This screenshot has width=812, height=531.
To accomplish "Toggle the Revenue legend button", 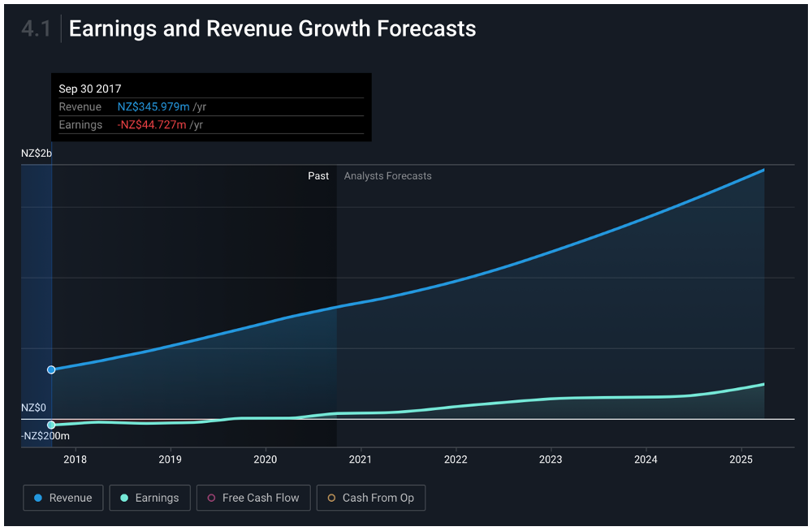I will (x=63, y=498).
